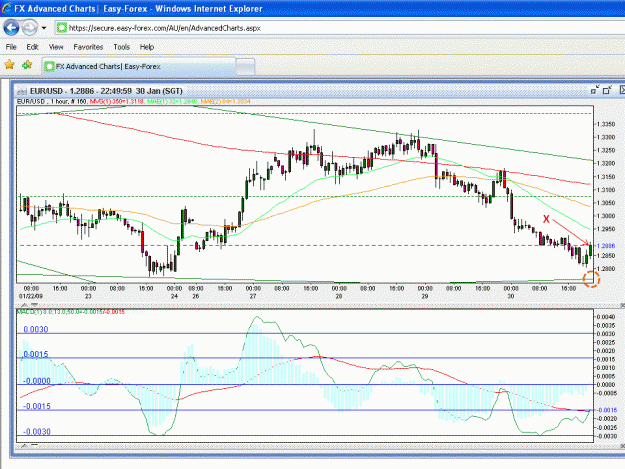This screenshot has height=469, width=625.
Task: Click the Add to Favorites icon
Action: click(x=27, y=65)
